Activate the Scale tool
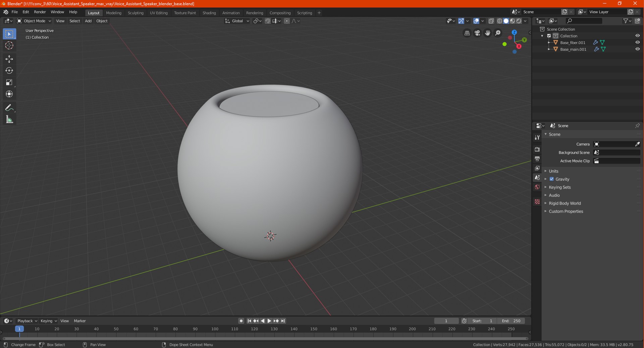 [9, 82]
